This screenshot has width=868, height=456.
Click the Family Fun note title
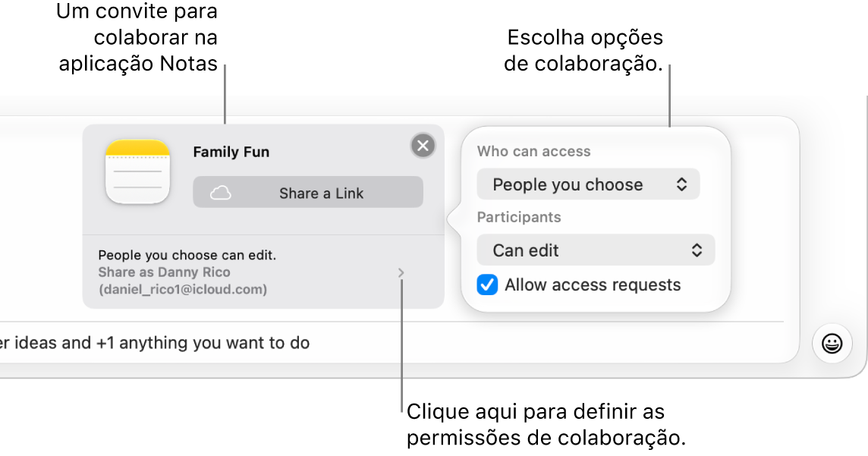coord(231,153)
